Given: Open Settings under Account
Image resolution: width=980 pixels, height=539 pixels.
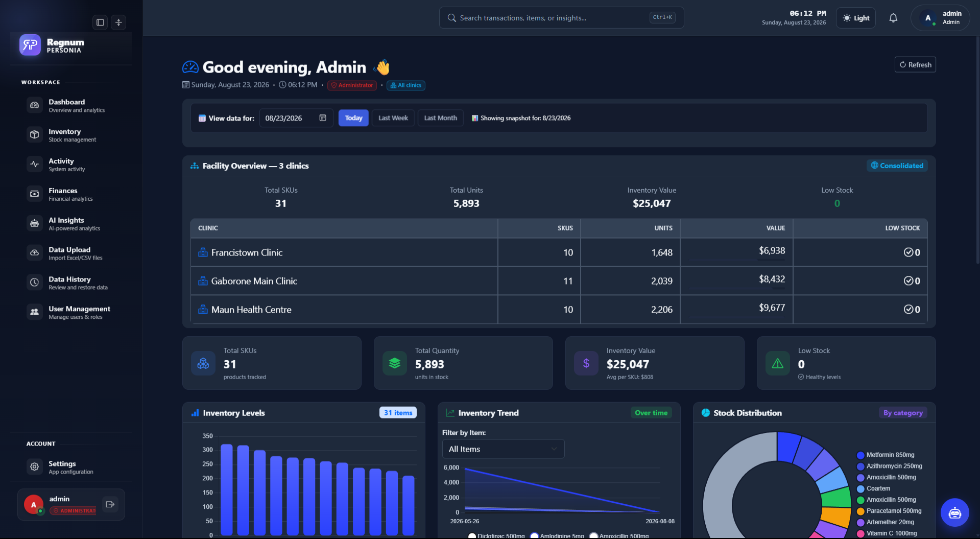Looking at the screenshot, I should (71, 467).
